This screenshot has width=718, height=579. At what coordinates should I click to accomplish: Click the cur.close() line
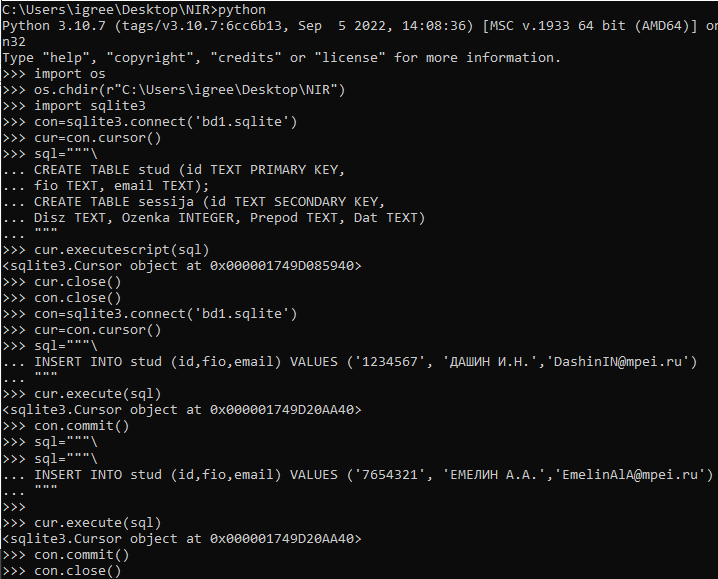coord(62,282)
